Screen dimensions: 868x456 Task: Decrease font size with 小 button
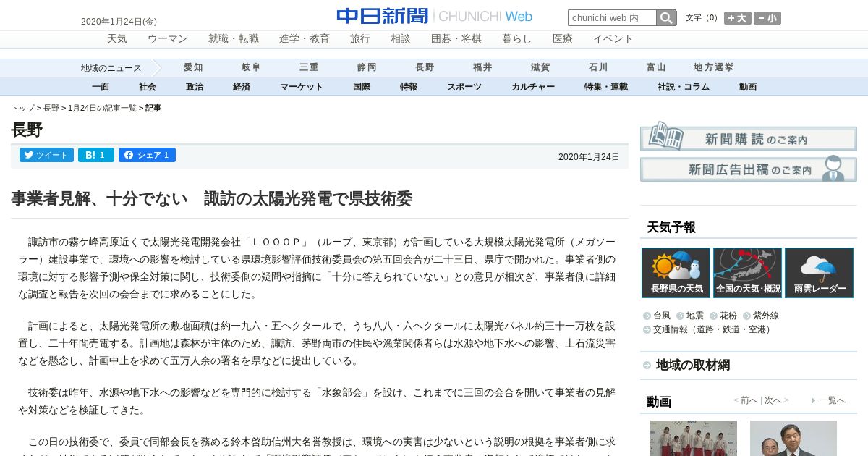(x=767, y=18)
